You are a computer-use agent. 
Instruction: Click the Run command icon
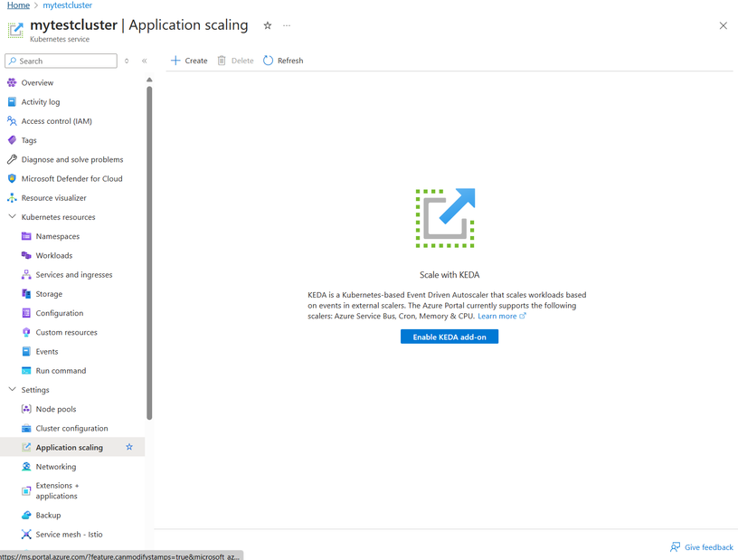(26, 371)
